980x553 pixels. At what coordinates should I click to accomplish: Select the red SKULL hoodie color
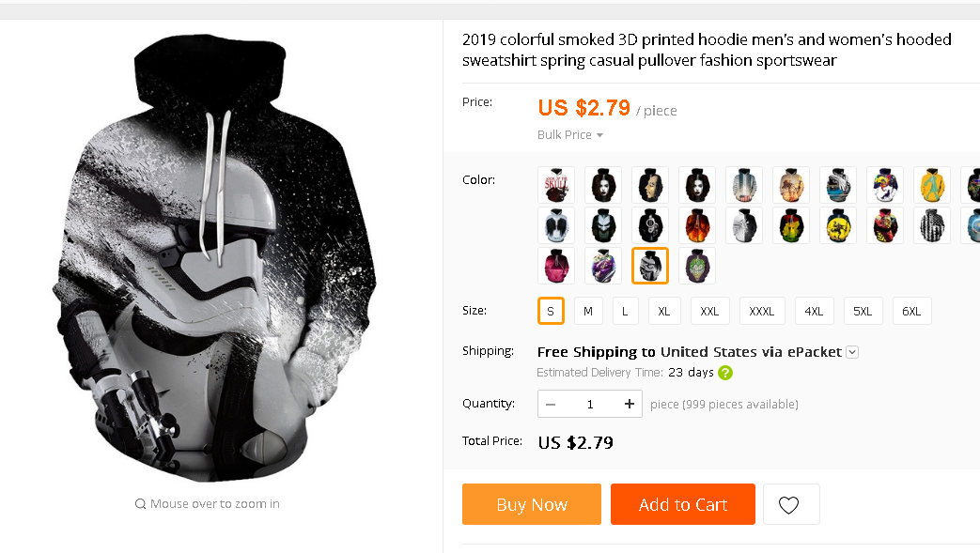click(556, 185)
